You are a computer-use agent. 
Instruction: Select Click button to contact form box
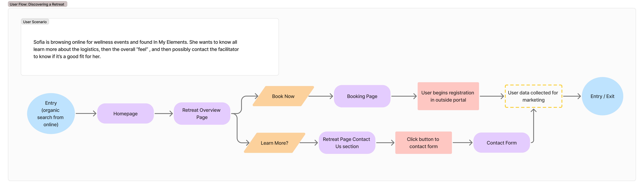tap(423, 143)
